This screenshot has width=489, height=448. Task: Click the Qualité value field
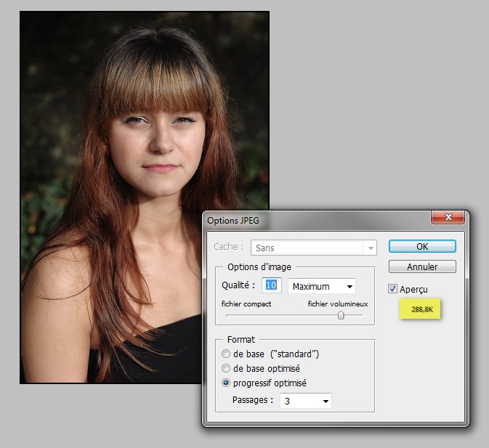271,285
